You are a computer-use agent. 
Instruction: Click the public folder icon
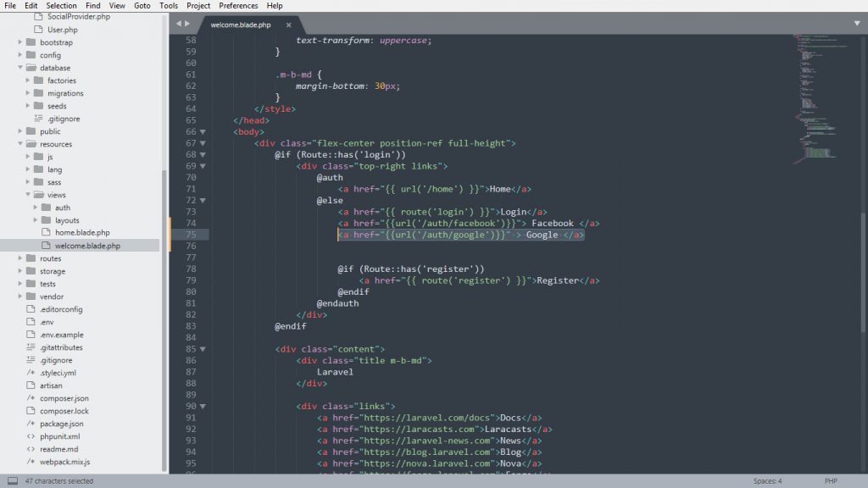point(31,131)
